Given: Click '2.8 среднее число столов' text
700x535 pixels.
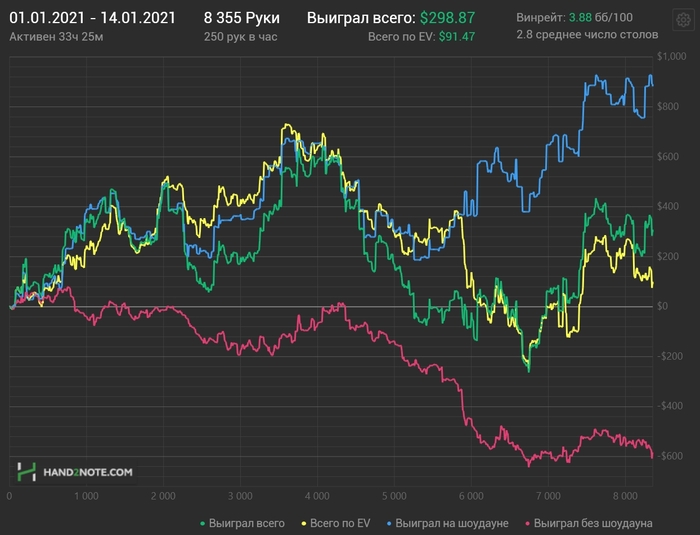Looking at the screenshot, I should (587, 34).
